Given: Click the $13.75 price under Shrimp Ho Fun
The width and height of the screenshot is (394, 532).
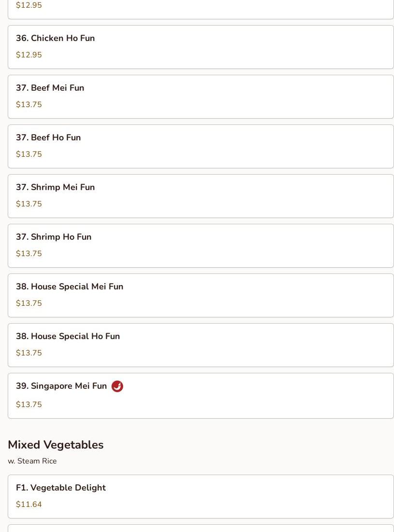Looking at the screenshot, I should (29, 253).
